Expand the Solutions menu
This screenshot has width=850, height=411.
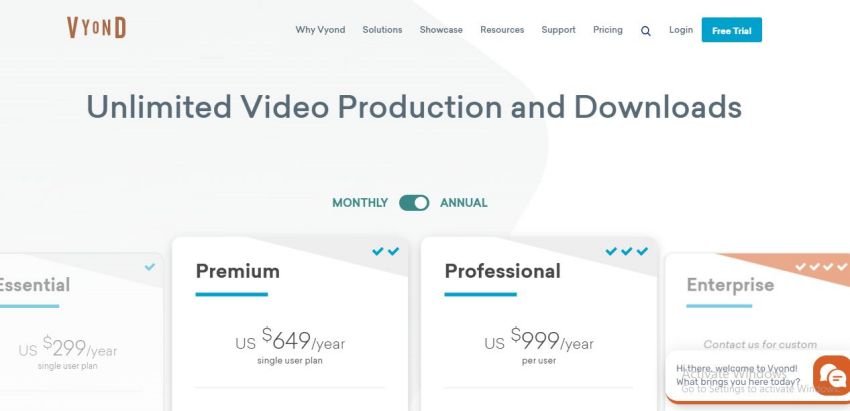382,30
